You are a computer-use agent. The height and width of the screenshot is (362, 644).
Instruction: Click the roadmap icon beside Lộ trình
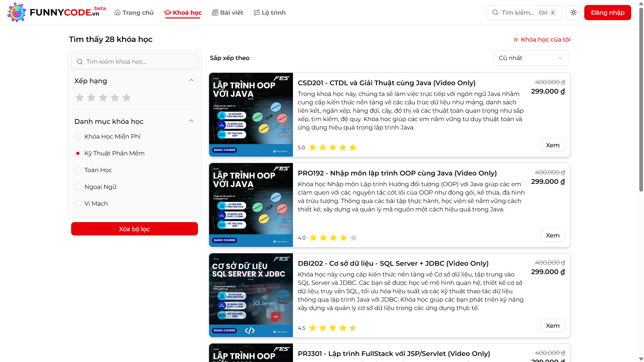(x=257, y=13)
